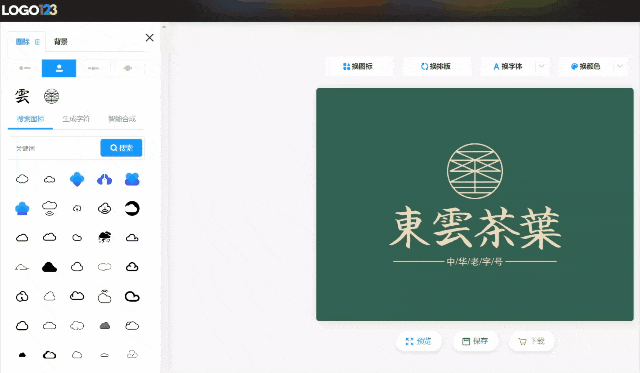
Task: Pick the flat thin cloud in the bottom row
Action: pos(104,355)
